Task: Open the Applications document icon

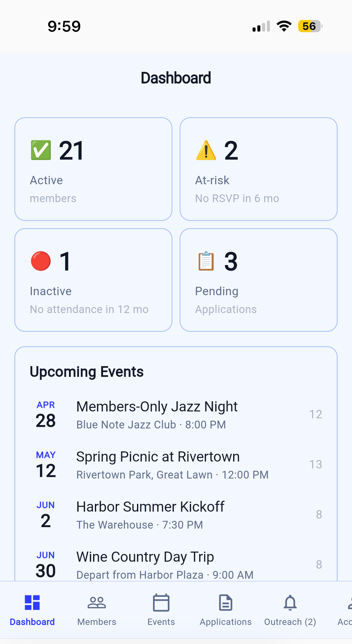Action: (x=225, y=603)
